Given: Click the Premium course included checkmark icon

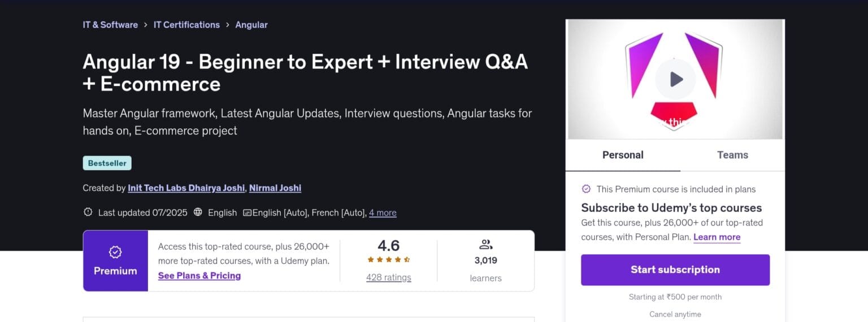Looking at the screenshot, I should [x=586, y=189].
